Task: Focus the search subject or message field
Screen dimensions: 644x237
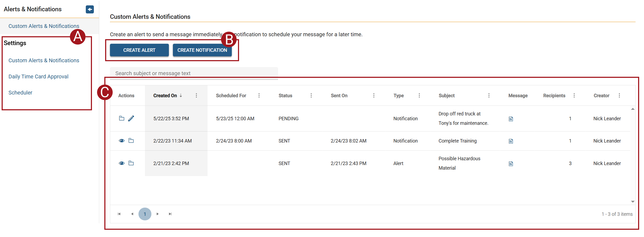Action: tap(194, 73)
